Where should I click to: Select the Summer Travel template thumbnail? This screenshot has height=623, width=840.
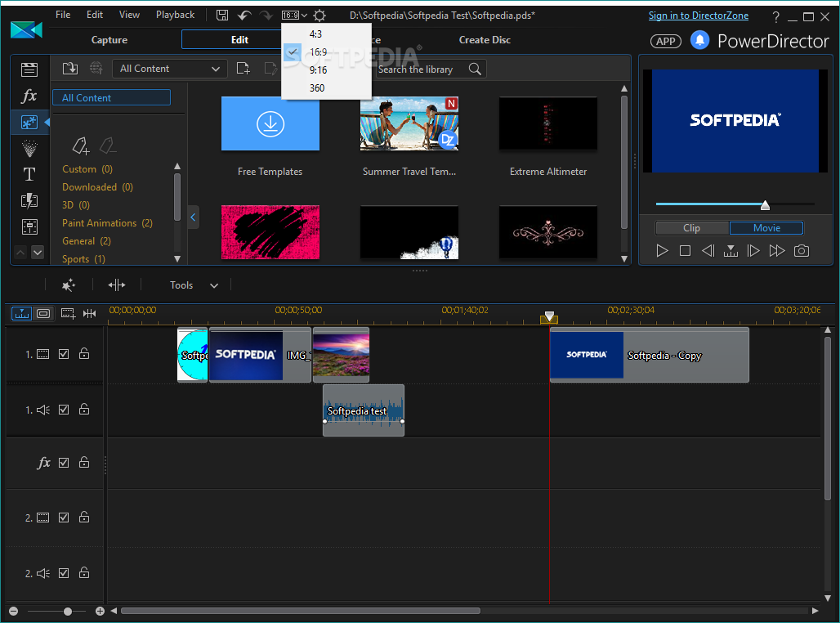(409, 123)
